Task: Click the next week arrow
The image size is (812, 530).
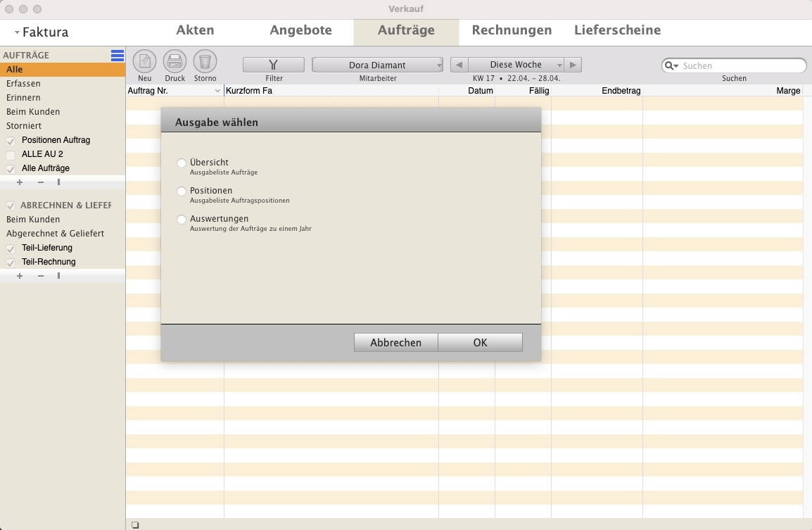Action: (x=573, y=64)
